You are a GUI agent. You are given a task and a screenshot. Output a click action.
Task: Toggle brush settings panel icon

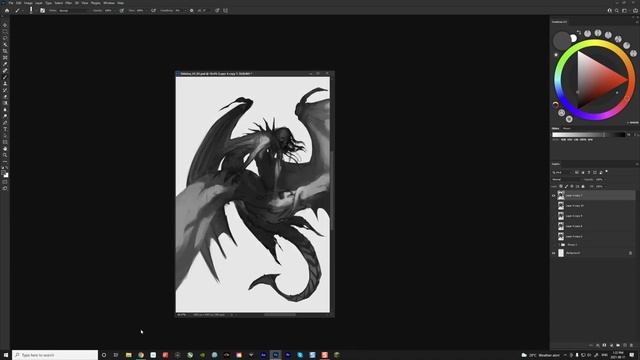click(x=42, y=11)
